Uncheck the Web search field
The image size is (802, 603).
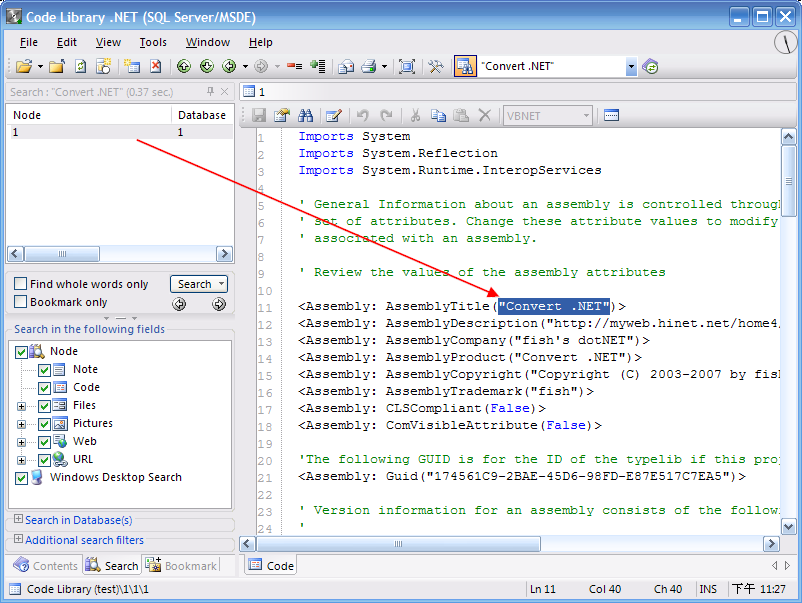(x=44, y=442)
